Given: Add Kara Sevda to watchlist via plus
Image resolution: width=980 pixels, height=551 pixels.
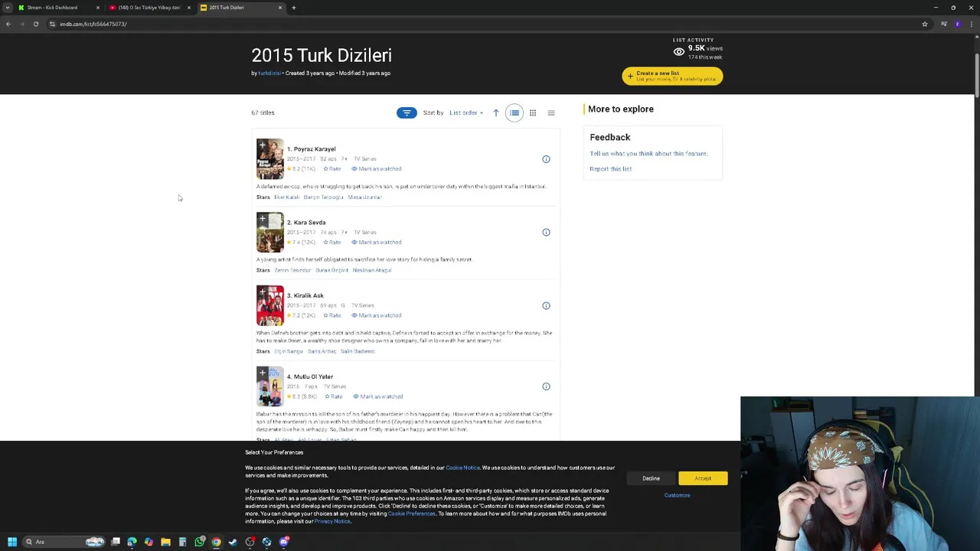Looking at the screenshot, I should click(262, 218).
